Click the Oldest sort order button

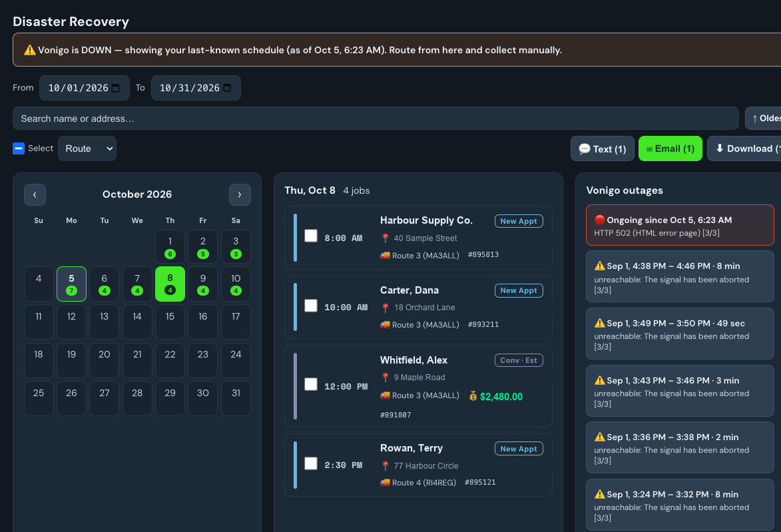763,119
